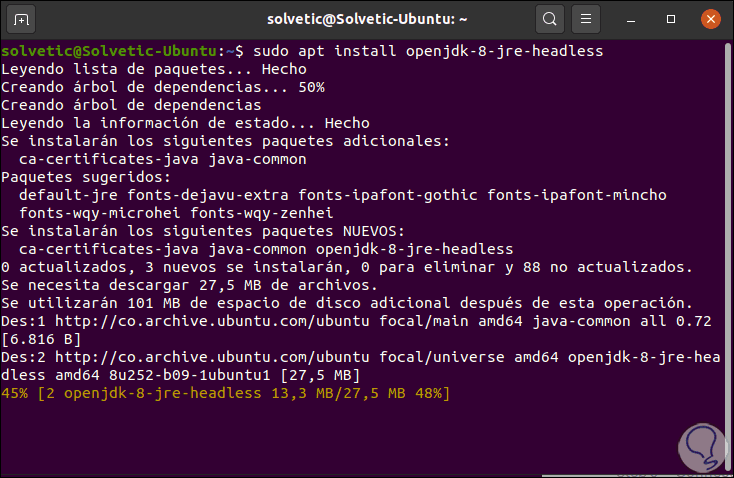Open the hamburger menu
Viewport: 734px width, 478px height.
[586, 19]
